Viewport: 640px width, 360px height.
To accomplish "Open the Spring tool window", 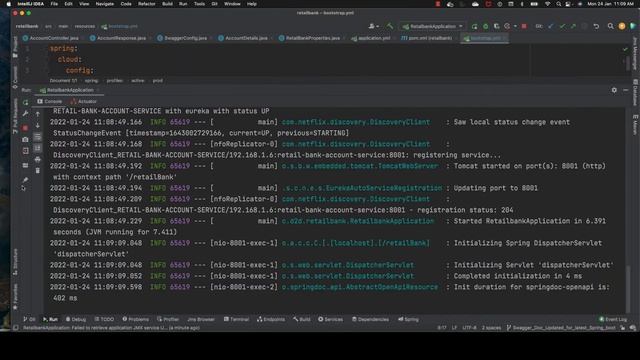I will 409,319.
